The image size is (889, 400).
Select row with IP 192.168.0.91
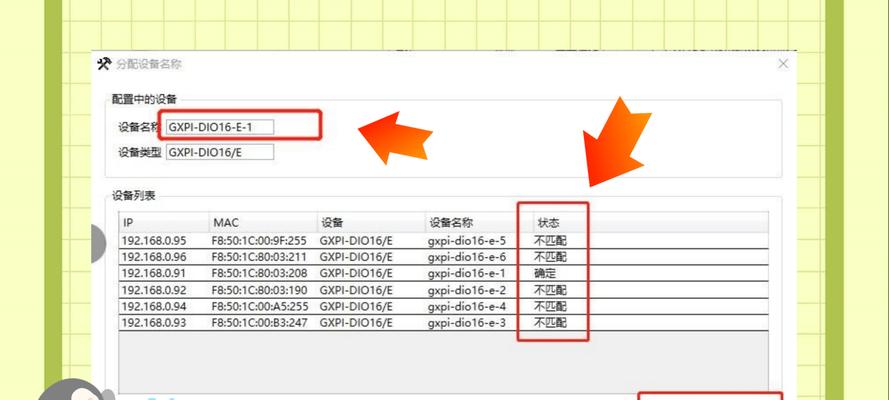tap(444, 274)
